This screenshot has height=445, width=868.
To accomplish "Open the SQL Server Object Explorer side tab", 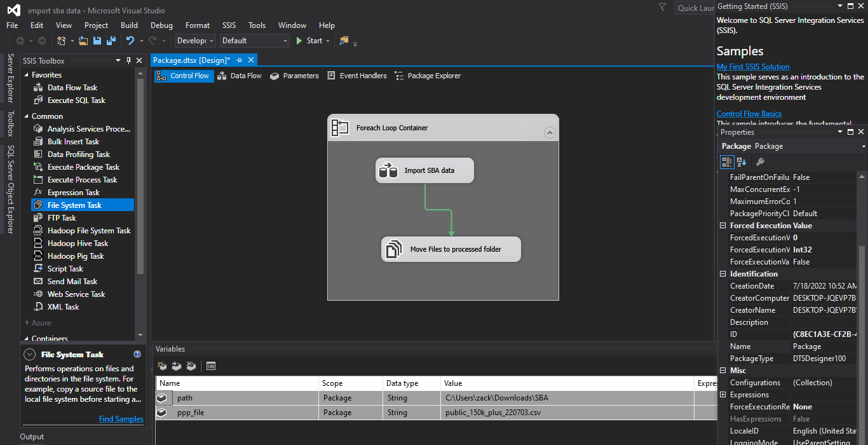I will pyautogui.click(x=10, y=189).
